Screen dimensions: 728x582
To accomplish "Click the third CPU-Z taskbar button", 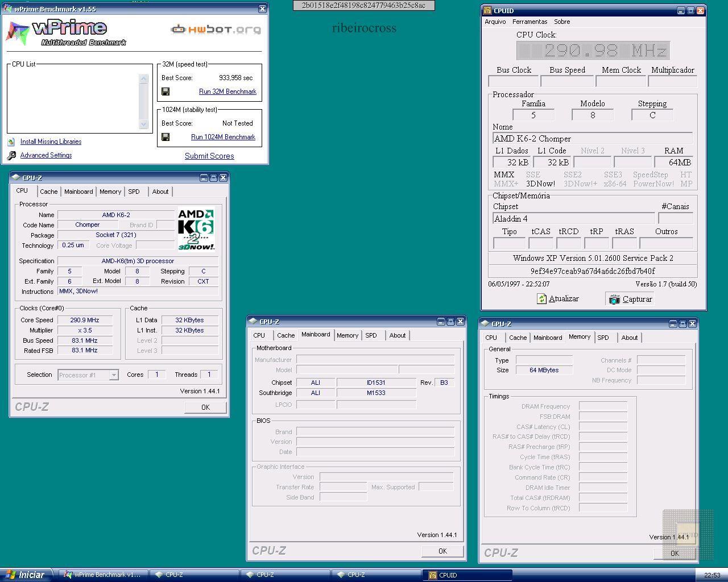I will coord(376,575).
